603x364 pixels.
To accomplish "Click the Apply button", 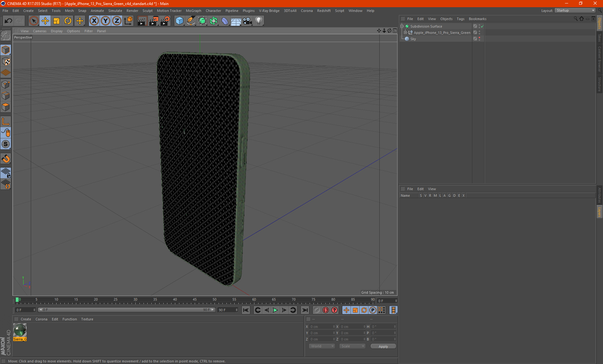I will tap(383, 346).
